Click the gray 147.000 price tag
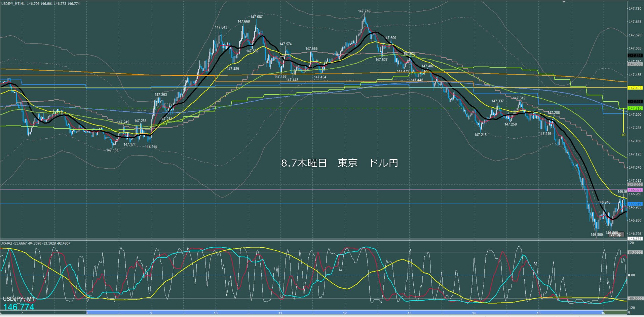644x317 pixels. coord(635,185)
